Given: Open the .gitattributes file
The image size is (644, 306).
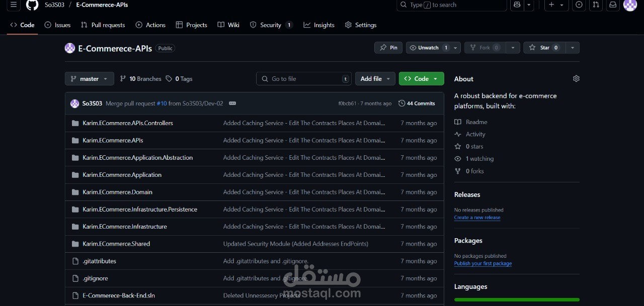Looking at the screenshot, I should [x=99, y=261].
